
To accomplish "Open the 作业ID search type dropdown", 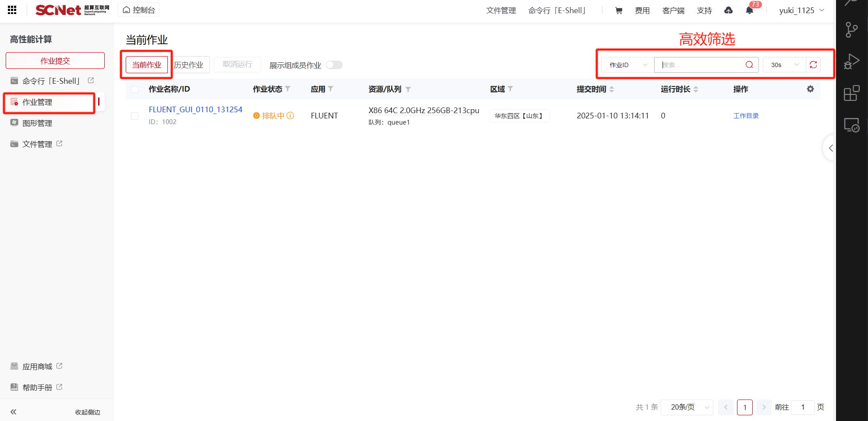I will point(627,65).
